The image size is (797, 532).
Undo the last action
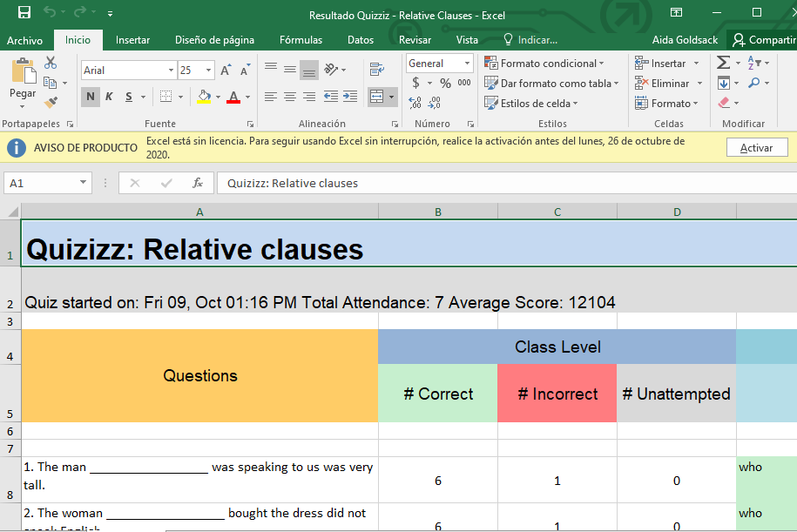pos(50,12)
